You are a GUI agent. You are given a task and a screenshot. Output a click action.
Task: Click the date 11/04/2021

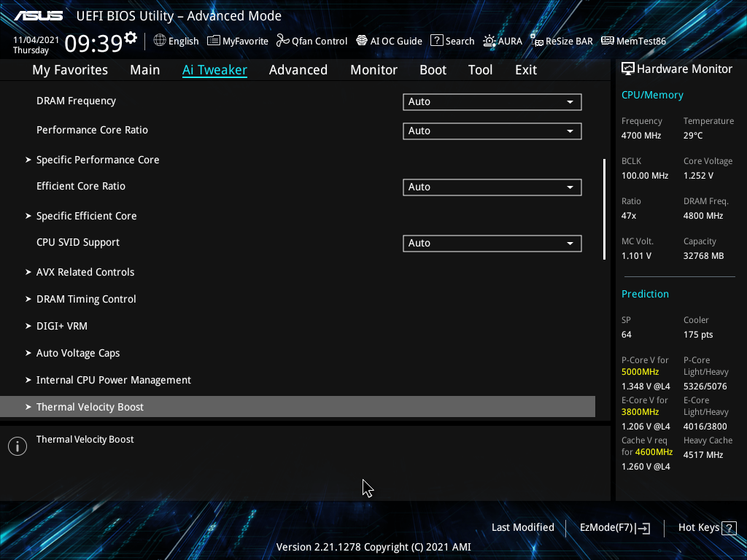coord(36,40)
